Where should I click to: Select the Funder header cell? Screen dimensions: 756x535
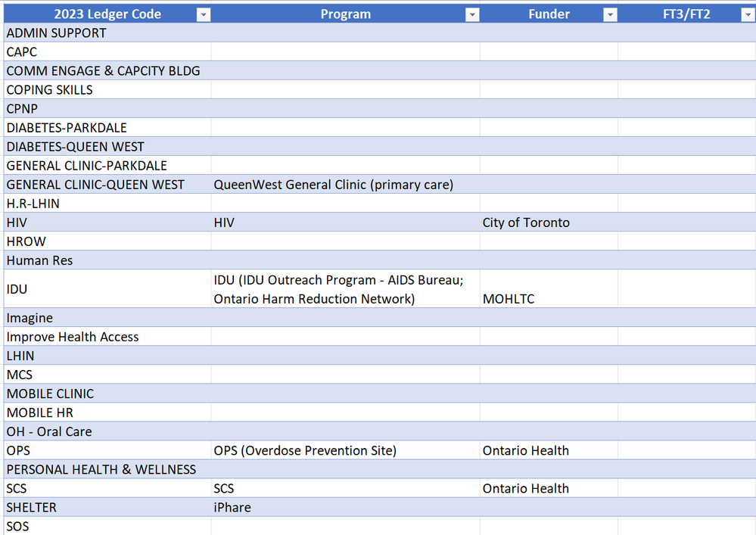click(x=549, y=14)
